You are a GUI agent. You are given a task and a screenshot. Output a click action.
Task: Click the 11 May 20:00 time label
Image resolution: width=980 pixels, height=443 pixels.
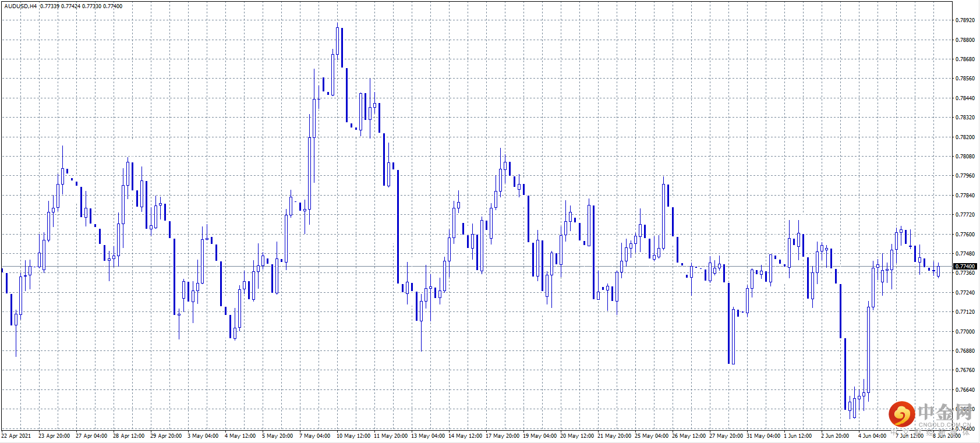point(391,436)
